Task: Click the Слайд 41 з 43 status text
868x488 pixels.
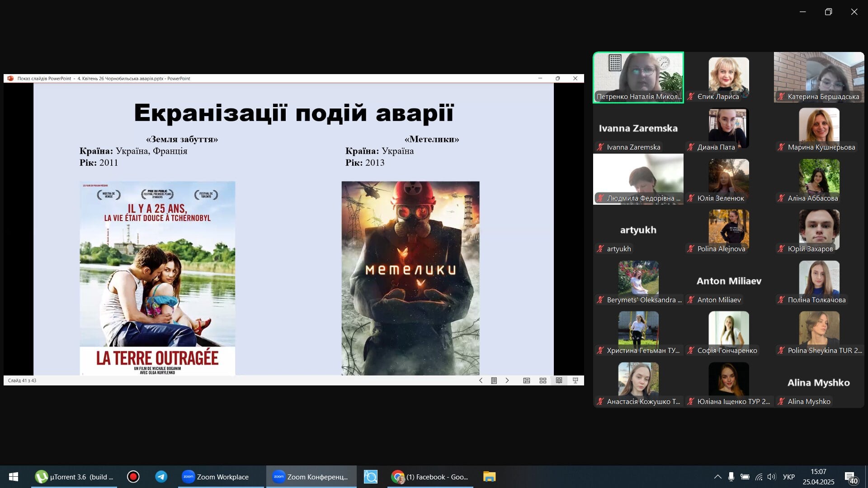Action: coord(22,380)
